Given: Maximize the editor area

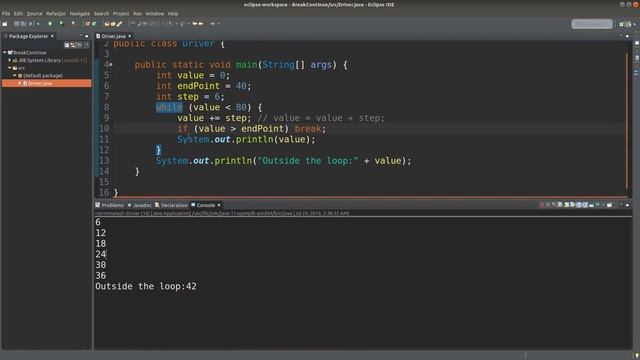Looking at the screenshot, I should [627, 36].
